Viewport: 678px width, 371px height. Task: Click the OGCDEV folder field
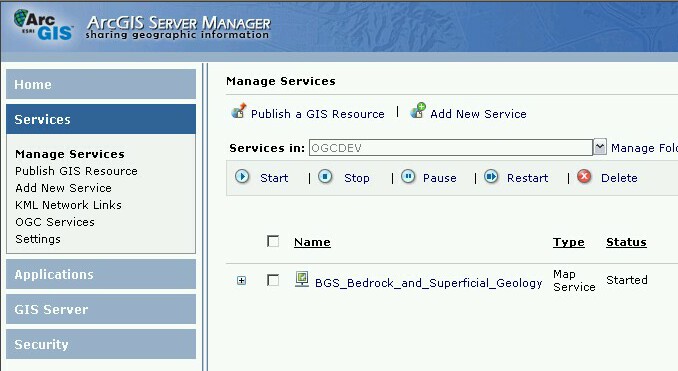[x=451, y=147]
